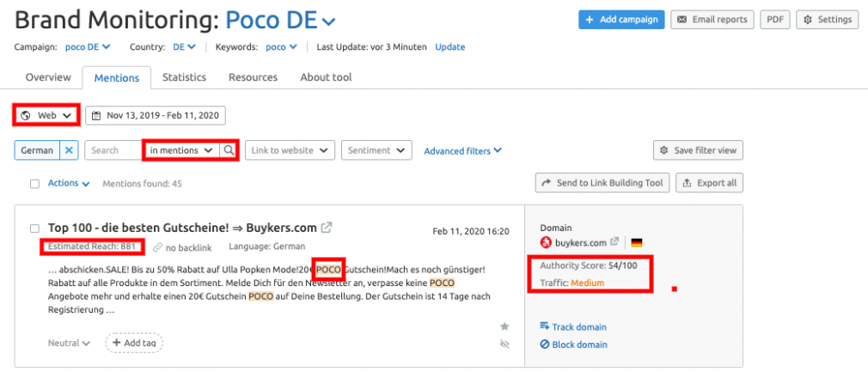868x372 pixels.
Task: Click the 'Feb 11, 2020 16:20' timestamp
Action: [x=471, y=231]
